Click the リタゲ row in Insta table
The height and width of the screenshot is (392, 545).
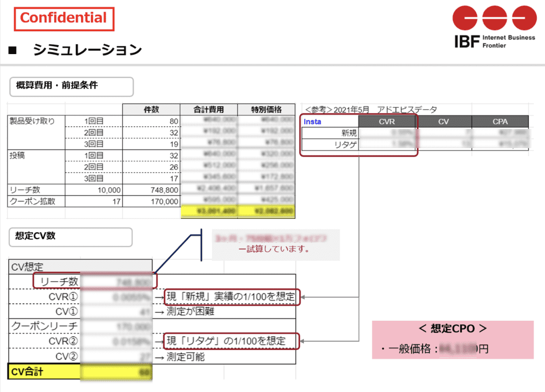pyautogui.click(x=346, y=145)
